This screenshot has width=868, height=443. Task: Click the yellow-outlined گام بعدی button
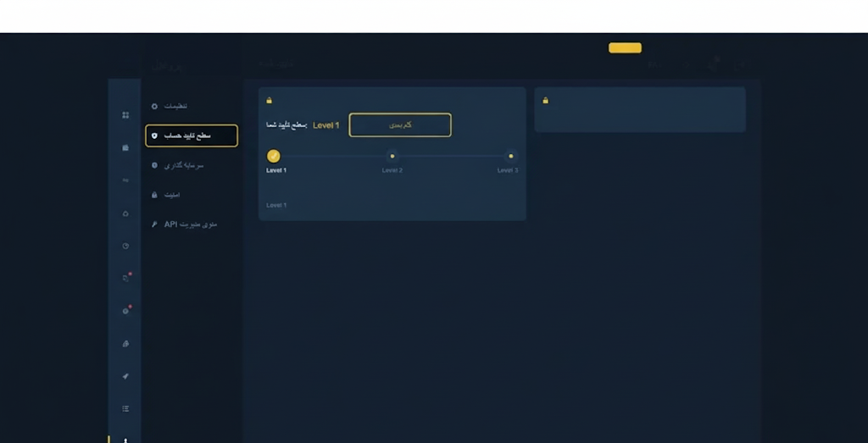click(x=400, y=125)
